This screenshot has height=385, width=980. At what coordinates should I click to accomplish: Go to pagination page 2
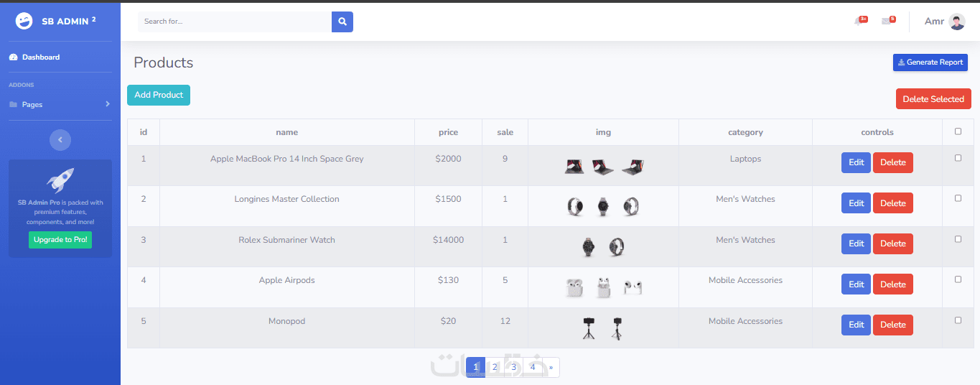tap(495, 367)
